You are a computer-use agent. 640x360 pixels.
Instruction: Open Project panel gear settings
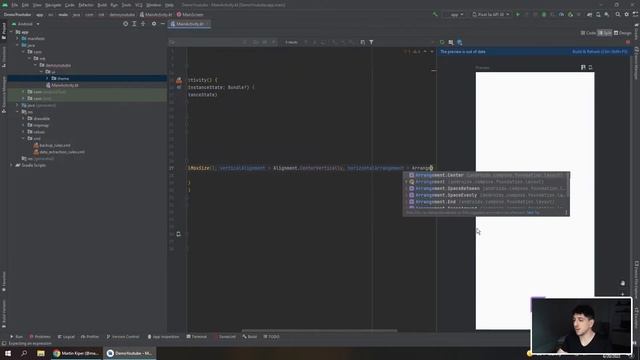tap(154, 24)
